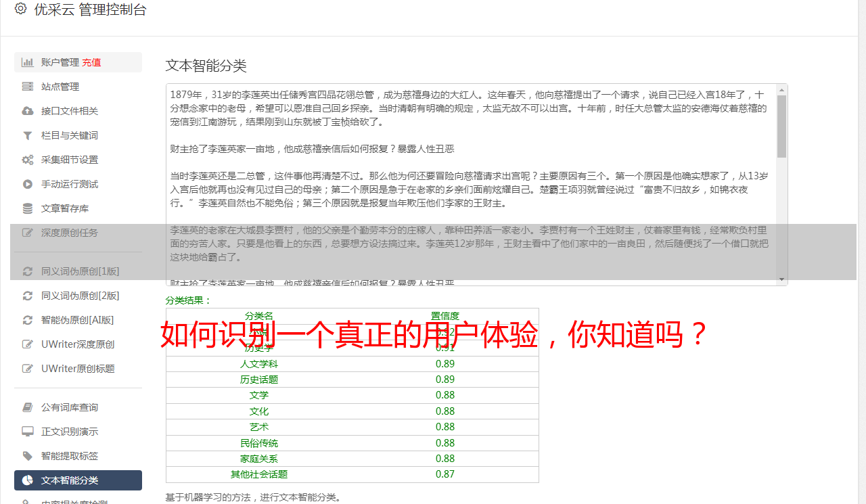Click the 其他社会话题 category cell
The height and width of the screenshot is (504, 866).
[259, 474]
